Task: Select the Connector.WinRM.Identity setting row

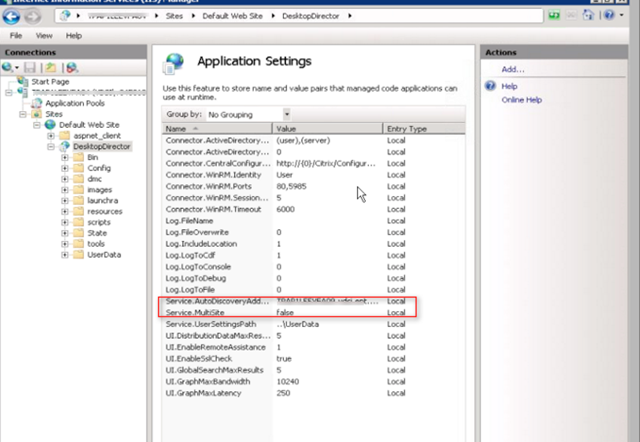Action: pyautogui.click(x=313, y=175)
